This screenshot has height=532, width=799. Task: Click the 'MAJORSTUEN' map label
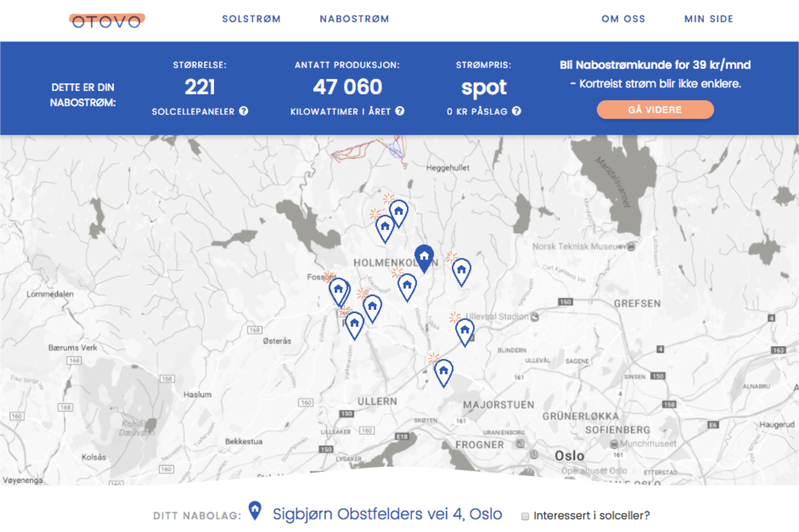tap(499, 405)
